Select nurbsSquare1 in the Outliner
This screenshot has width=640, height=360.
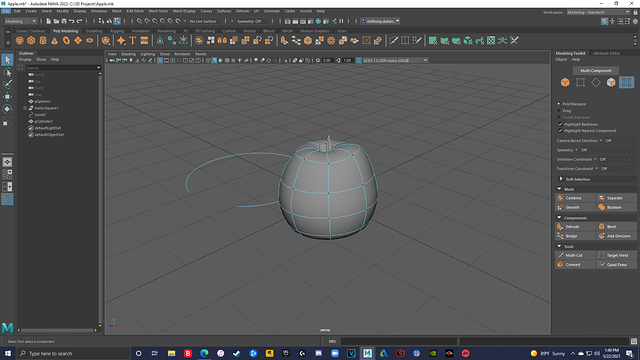pyautogui.click(x=46, y=108)
